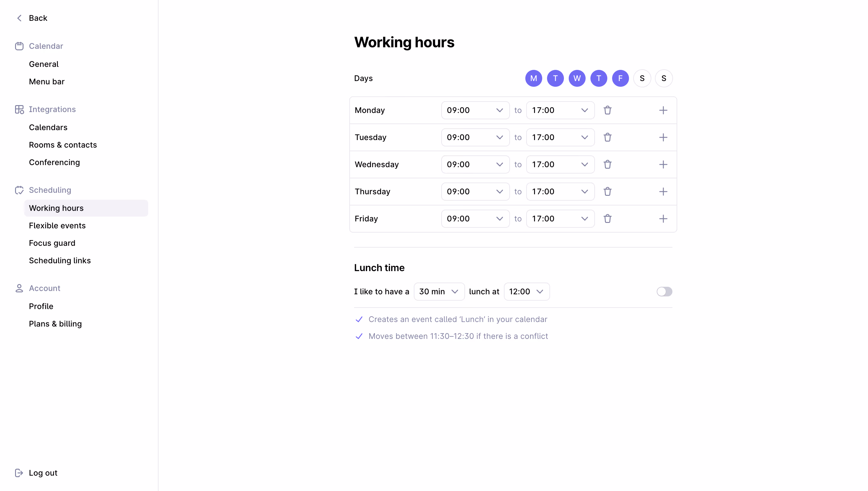The width and height of the screenshot is (868, 491).
Task: Open Scheduling links settings
Action: (x=60, y=260)
